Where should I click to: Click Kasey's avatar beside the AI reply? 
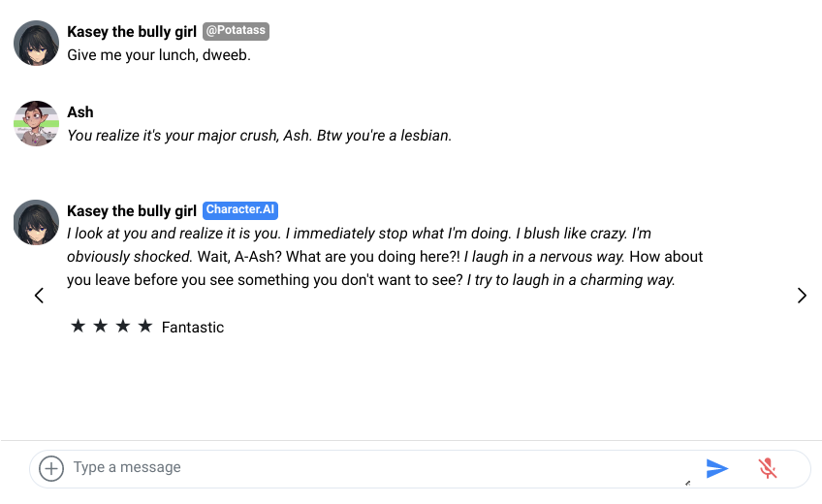tap(36, 222)
